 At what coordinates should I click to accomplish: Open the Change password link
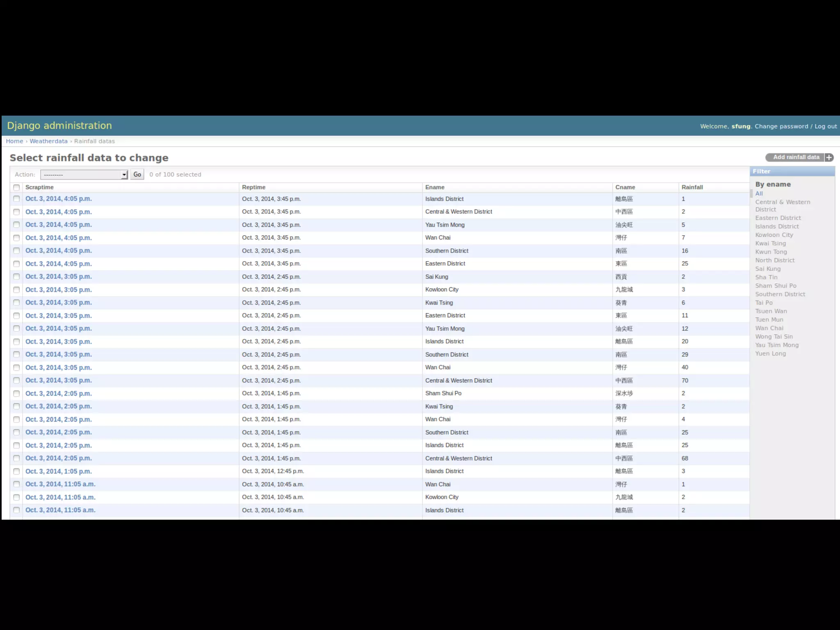click(x=781, y=126)
